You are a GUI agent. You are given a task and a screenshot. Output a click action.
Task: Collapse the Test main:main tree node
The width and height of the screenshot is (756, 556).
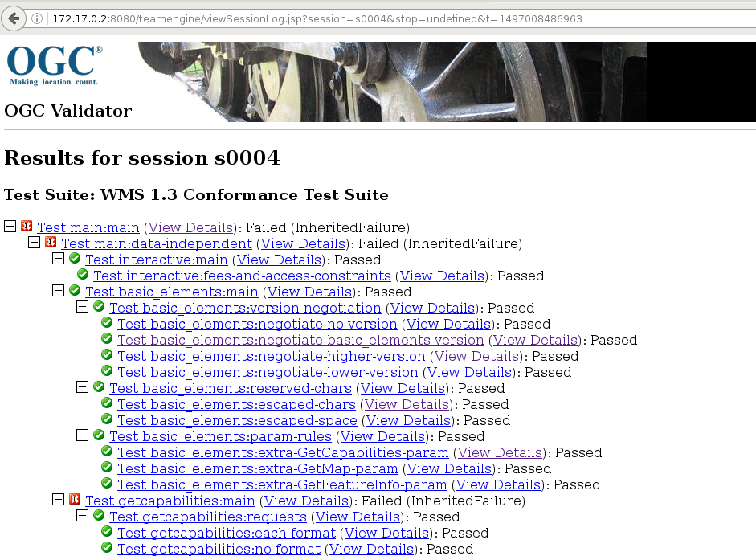(x=10, y=226)
